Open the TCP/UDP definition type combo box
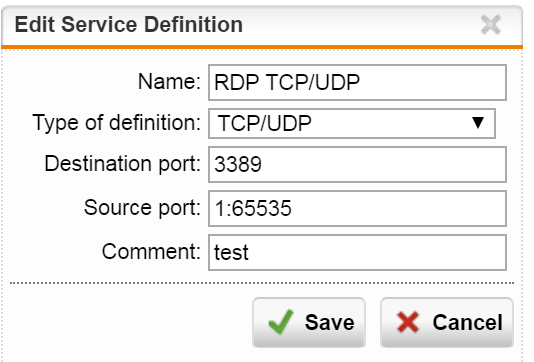Viewport: 534px width, 362px height. (352, 123)
